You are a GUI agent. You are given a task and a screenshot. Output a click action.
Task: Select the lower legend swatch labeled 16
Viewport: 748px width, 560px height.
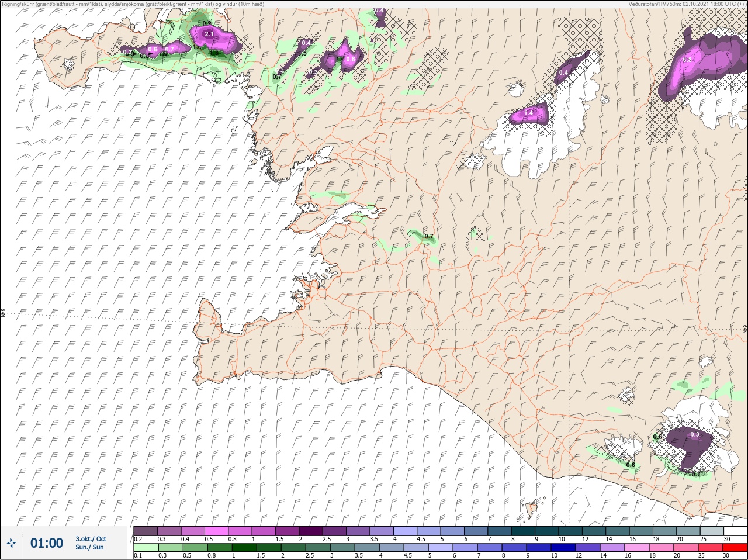[x=637, y=547]
